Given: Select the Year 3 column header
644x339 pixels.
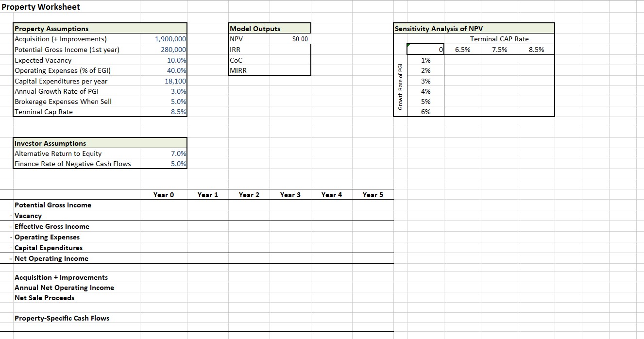Looking at the screenshot, I should point(290,195).
